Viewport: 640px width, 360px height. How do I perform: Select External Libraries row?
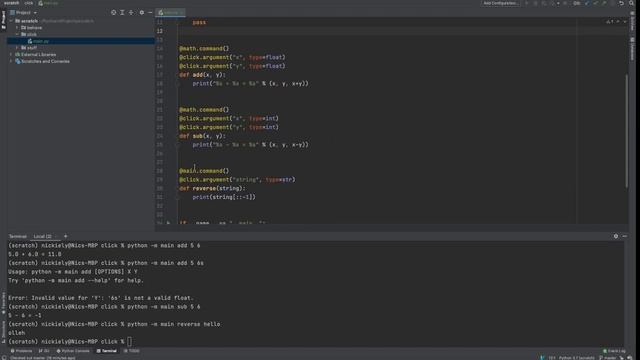point(81,54)
